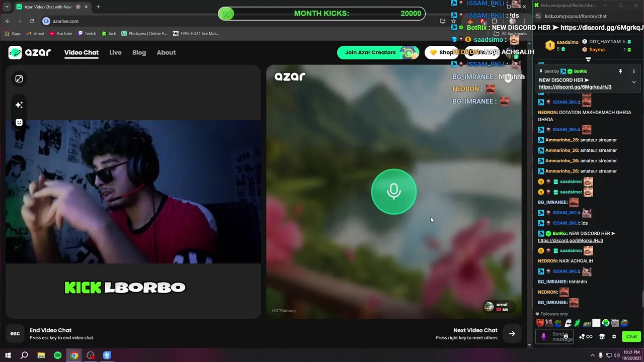Switch to the Live tab
This screenshot has height=362, width=644.
115,52
